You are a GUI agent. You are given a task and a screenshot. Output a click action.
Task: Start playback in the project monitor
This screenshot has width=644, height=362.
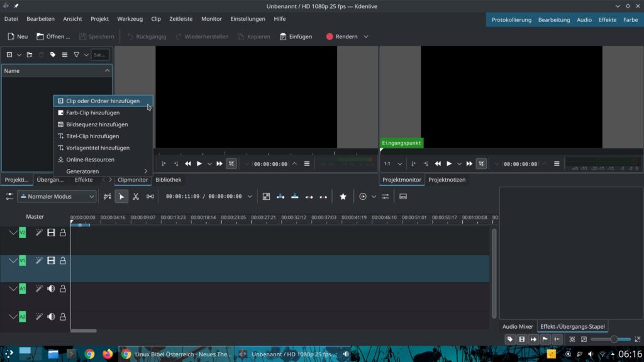pyautogui.click(x=449, y=164)
